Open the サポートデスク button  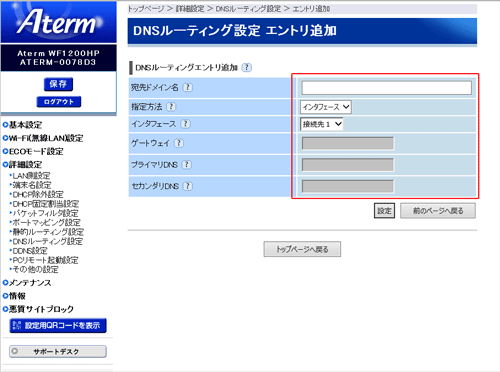[x=58, y=351]
